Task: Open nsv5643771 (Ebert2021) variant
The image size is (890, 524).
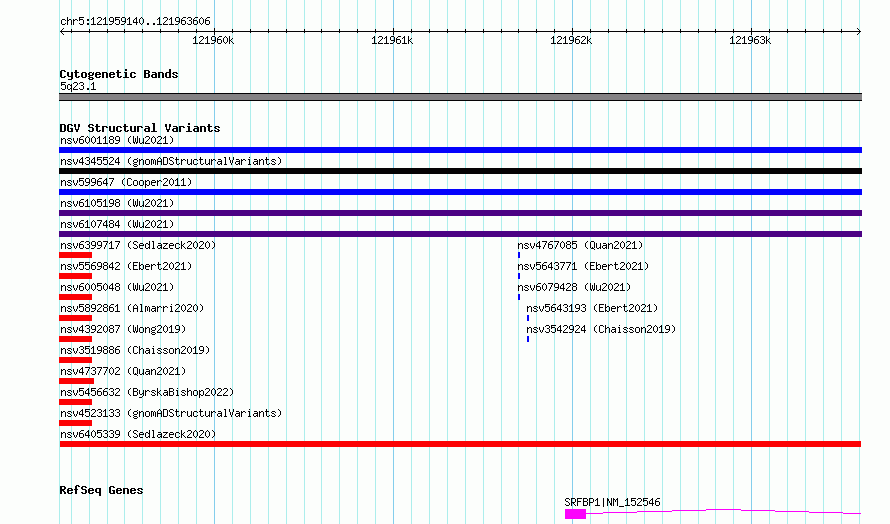Action: [x=583, y=266]
